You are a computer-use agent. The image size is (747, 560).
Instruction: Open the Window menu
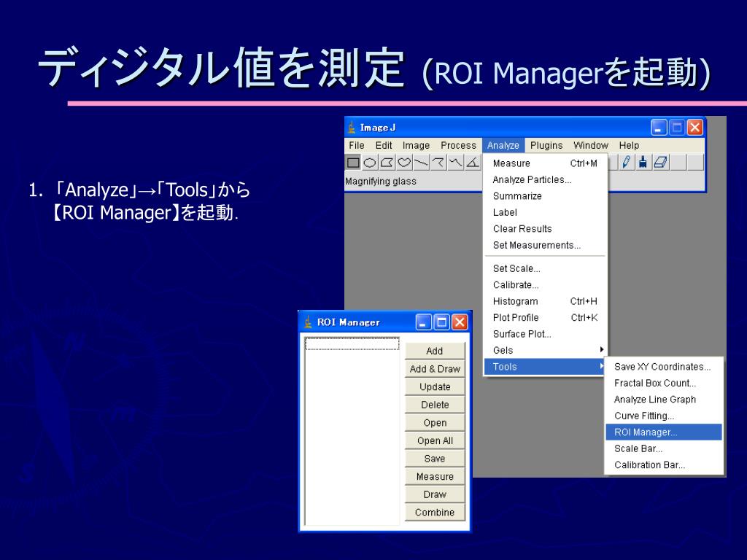point(591,145)
